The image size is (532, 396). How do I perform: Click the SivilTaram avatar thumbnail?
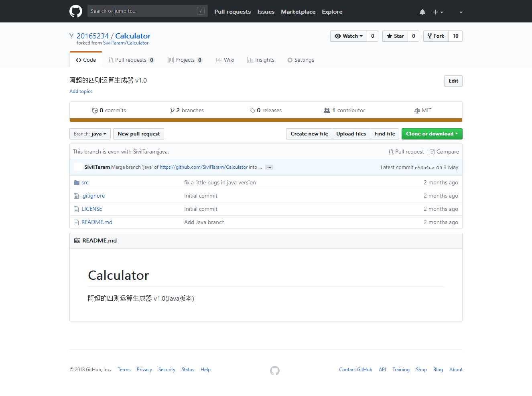(78, 167)
